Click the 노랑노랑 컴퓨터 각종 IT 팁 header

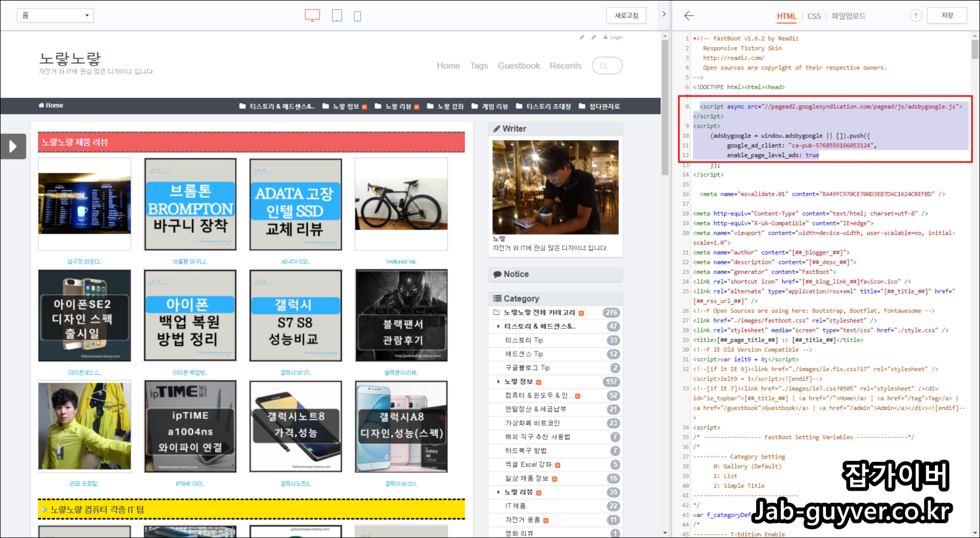click(x=252, y=509)
